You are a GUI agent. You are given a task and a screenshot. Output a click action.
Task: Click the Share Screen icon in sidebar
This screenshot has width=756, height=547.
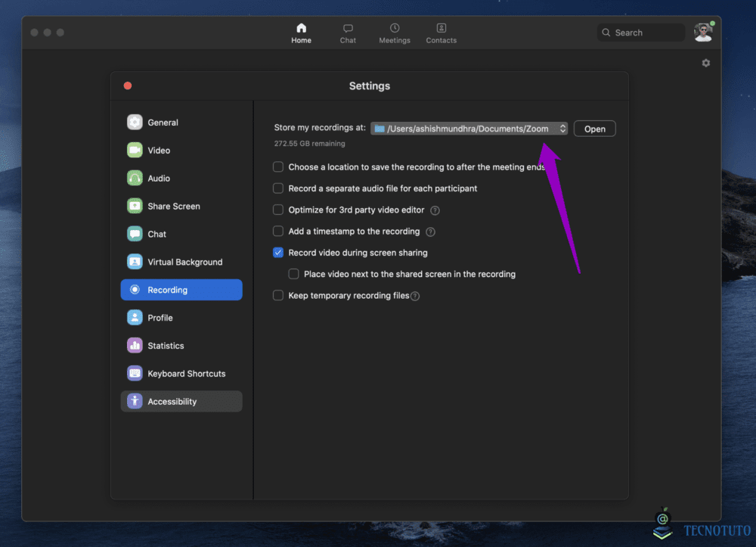point(135,206)
